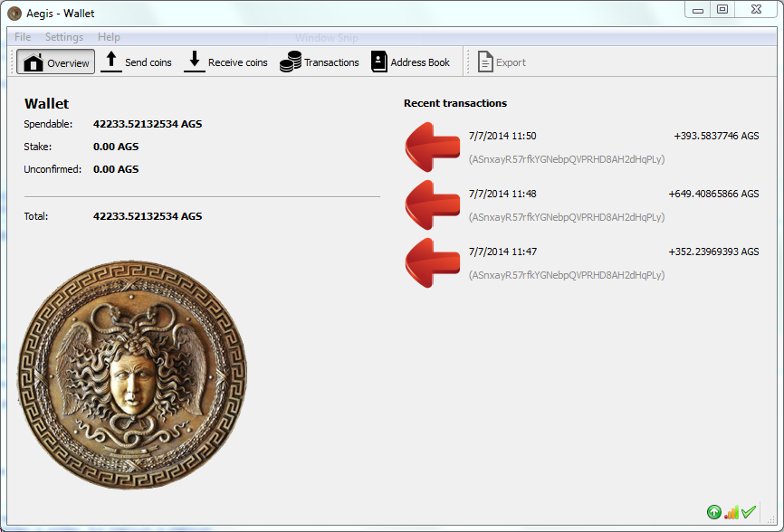
Task: Click the +649.40865866 AGS amount
Action: point(713,194)
